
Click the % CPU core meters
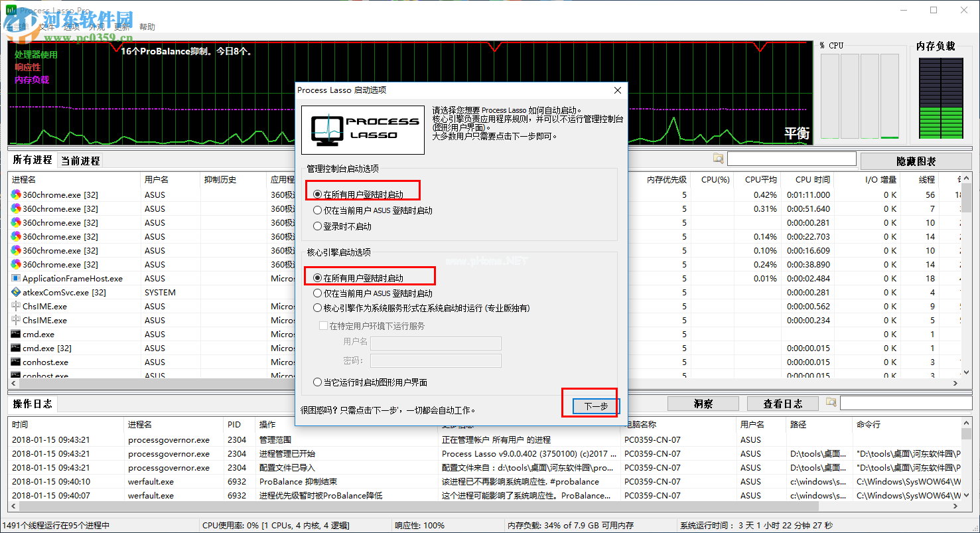click(860, 97)
